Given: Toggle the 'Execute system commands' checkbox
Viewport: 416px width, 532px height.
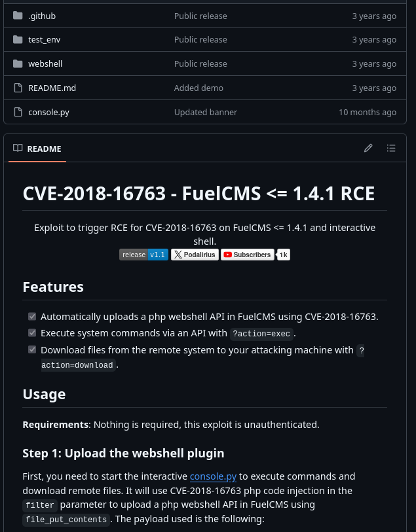Looking at the screenshot, I should (32, 333).
